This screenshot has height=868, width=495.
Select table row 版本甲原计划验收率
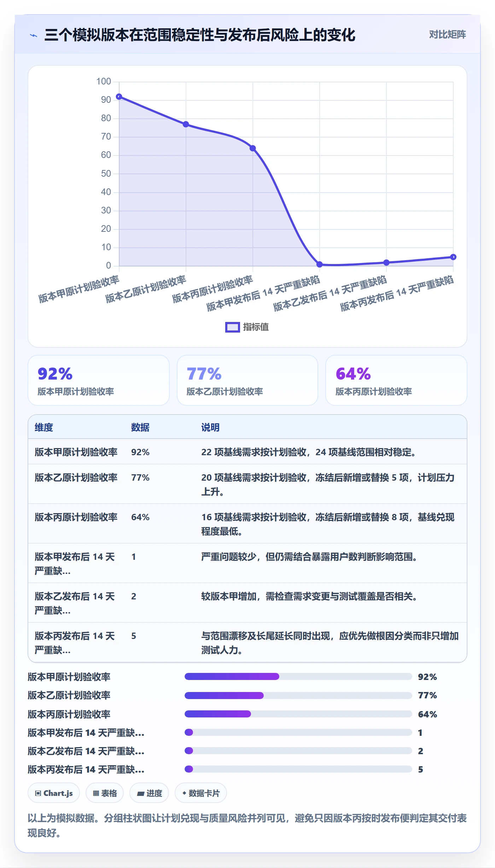(x=248, y=452)
